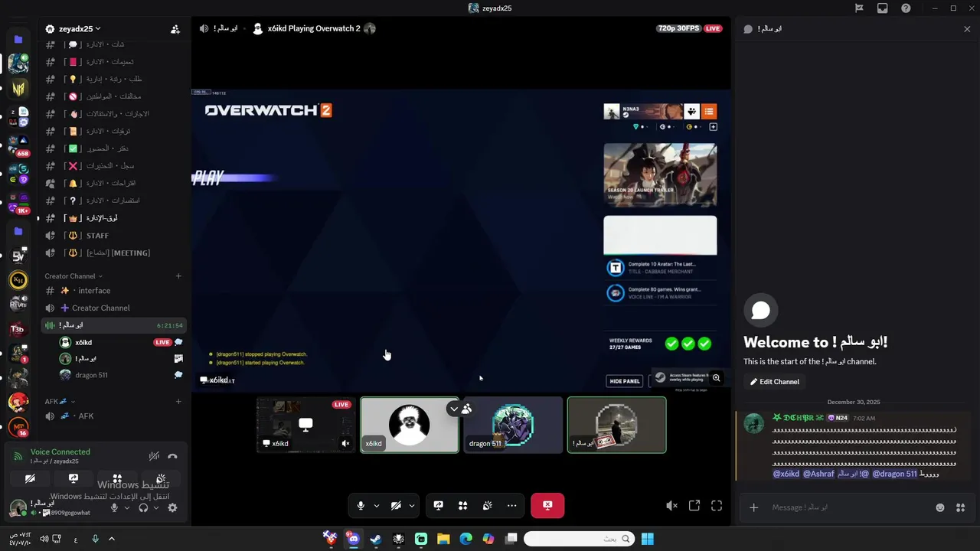
Task: Click the Windows Start button
Action: 647,539
